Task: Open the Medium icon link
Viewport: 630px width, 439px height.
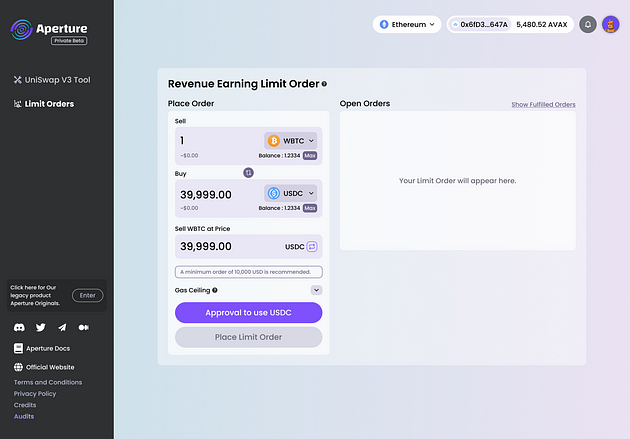Action: point(84,327)
